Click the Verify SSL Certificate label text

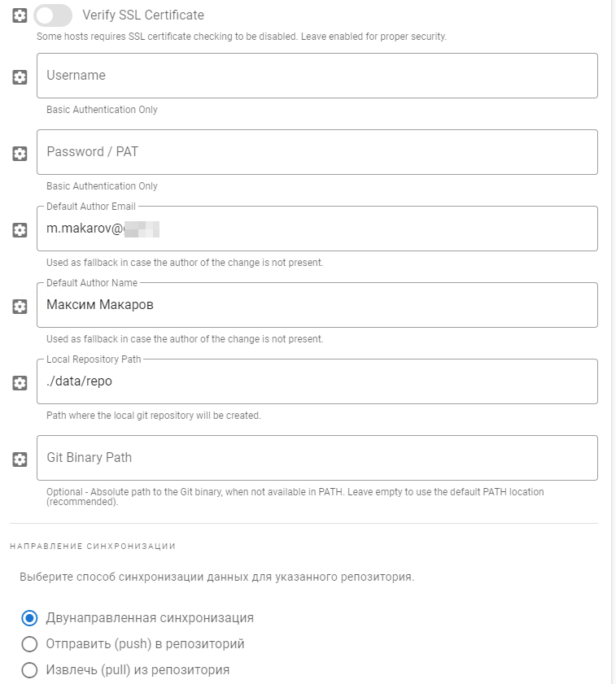[143, 15]
